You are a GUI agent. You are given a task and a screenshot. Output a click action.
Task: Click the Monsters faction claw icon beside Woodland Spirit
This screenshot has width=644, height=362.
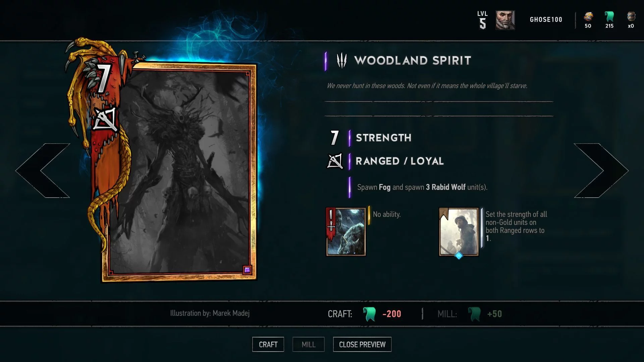[341, 61]
